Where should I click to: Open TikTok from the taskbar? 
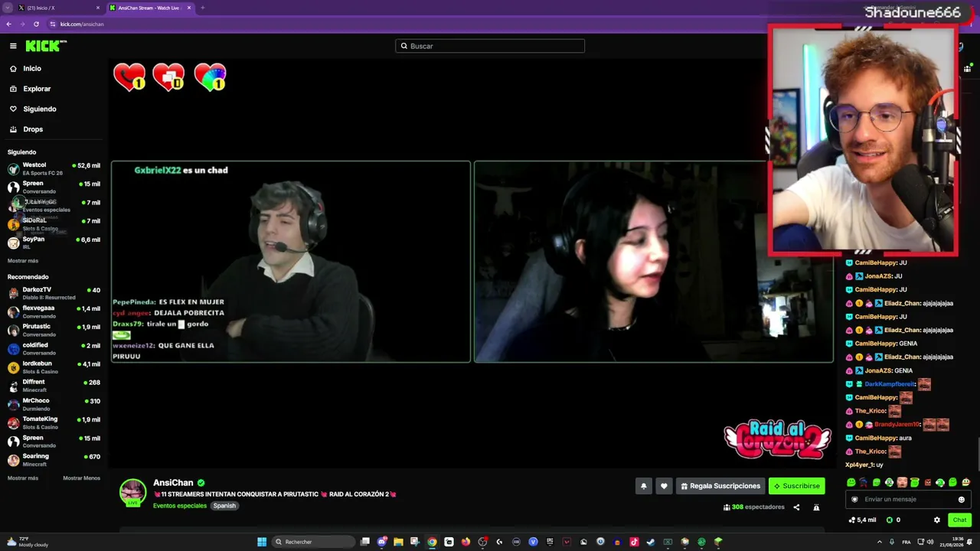click(x=634, y=542)
